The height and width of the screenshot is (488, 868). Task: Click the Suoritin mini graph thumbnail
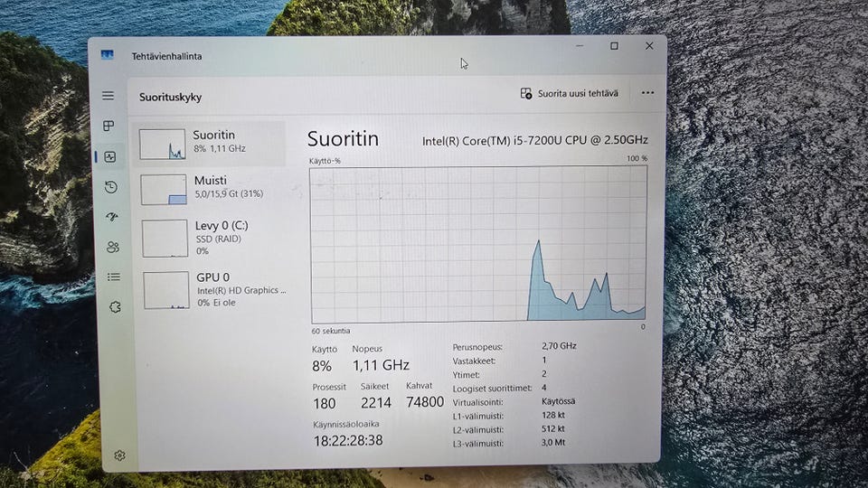(162, 145)
